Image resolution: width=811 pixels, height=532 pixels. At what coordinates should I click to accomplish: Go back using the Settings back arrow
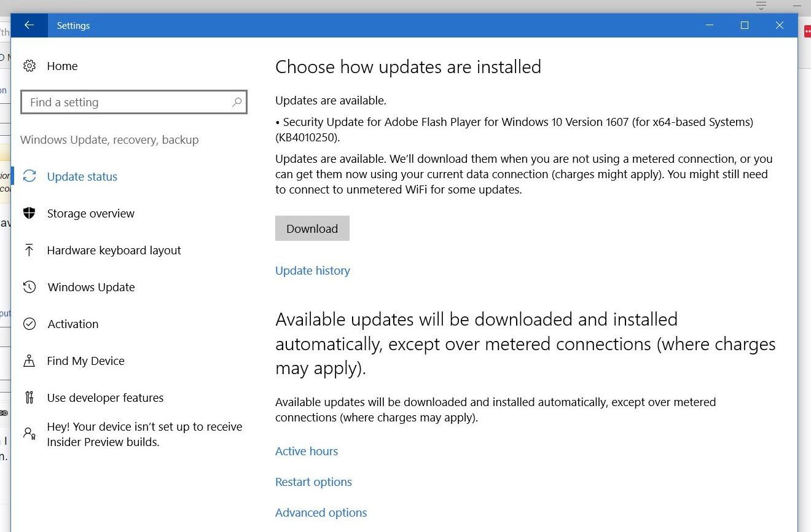pos(28,25)
